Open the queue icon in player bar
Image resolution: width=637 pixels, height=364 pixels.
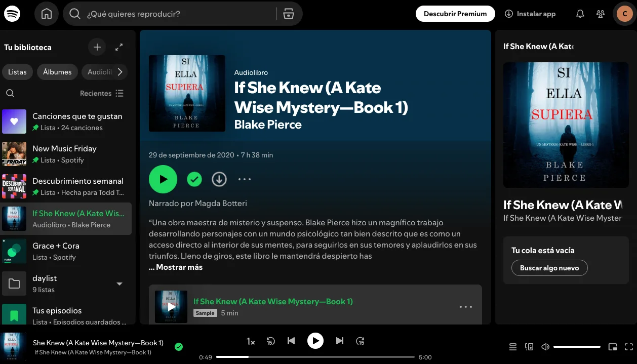pyautogui.click(x=513, y=347)
